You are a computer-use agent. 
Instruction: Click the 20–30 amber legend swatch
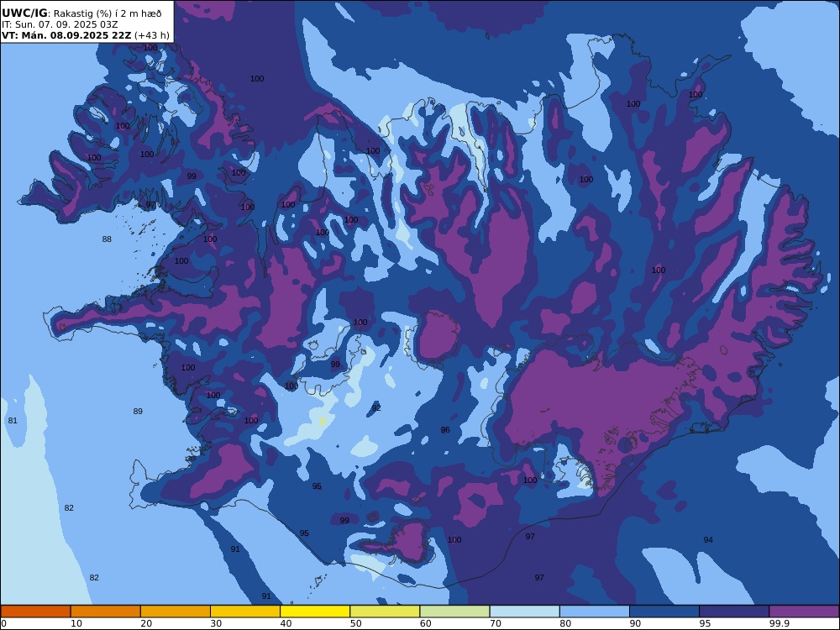tap(176, 612)
